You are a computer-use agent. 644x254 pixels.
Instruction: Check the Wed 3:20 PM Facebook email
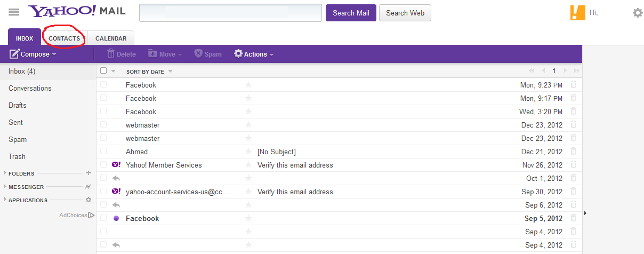click(x=103, y=111)
